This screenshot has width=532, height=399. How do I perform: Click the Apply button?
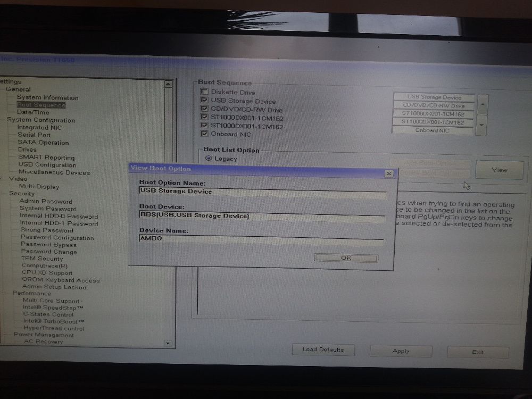point(401,351)
